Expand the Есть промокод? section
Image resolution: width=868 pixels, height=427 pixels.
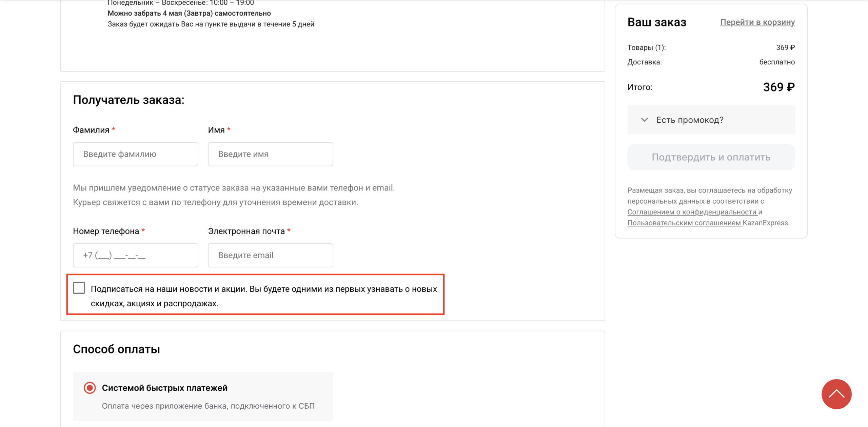[690, 120]
